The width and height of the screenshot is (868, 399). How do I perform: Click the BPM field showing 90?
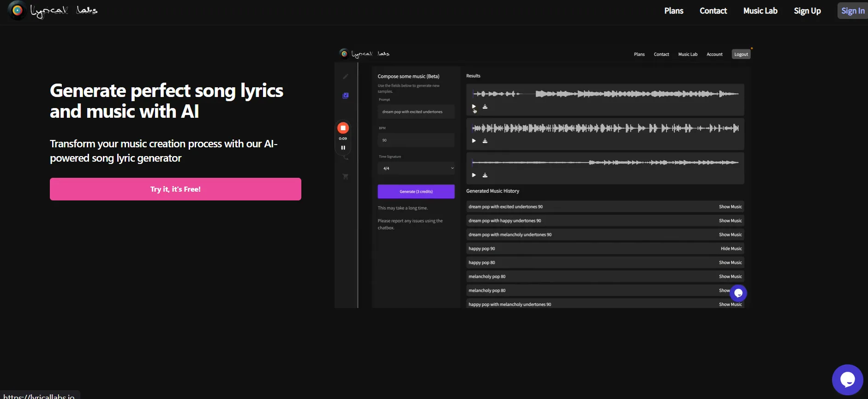416,140
